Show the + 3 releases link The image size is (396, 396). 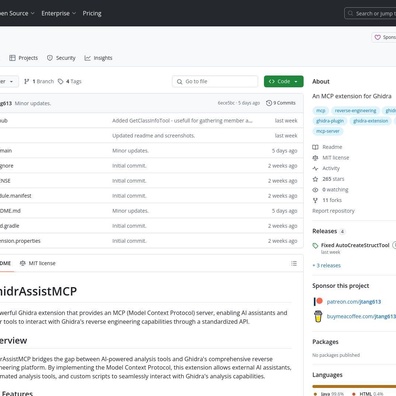pyautogui.click(x=327, y=266)
